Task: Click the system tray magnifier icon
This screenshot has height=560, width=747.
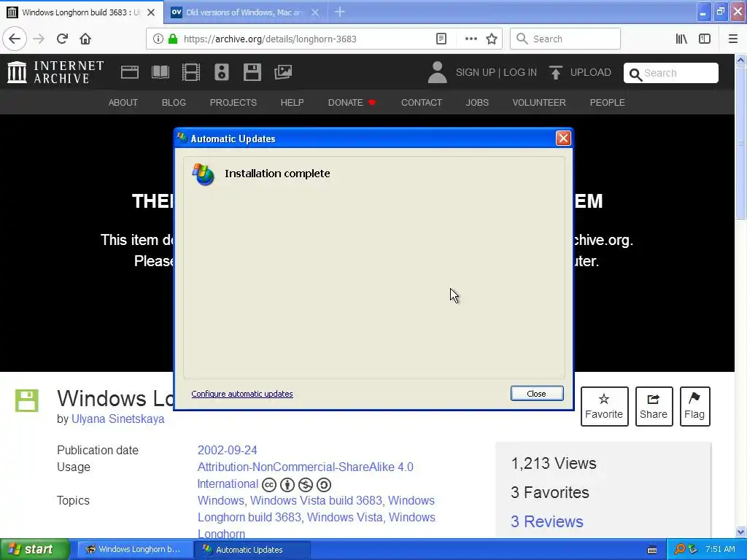Action: point(679,550)
